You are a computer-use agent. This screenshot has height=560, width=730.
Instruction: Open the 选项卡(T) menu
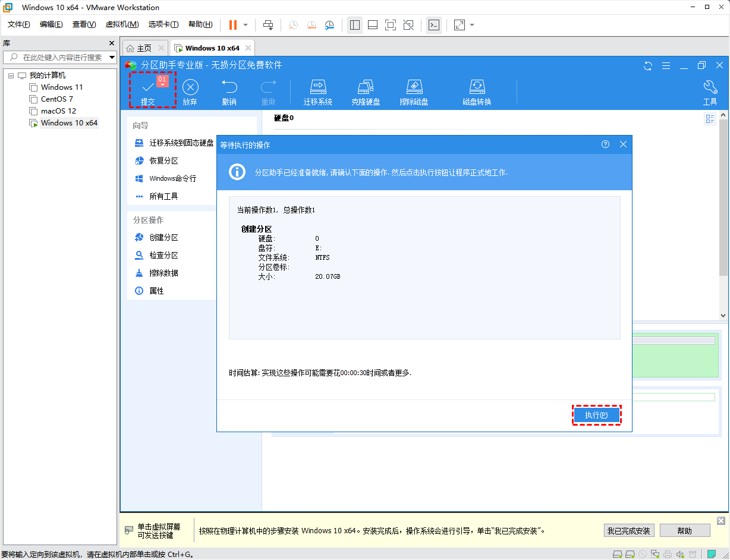tap(163, 24)
